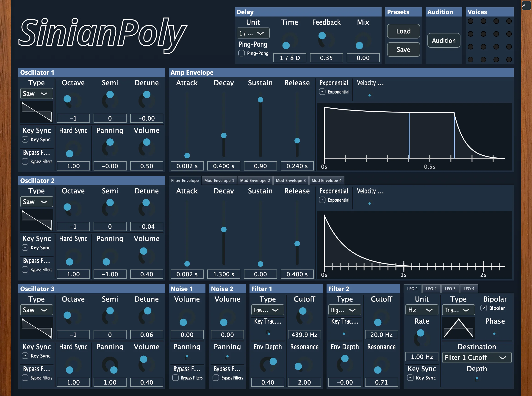
Task: Open Oscillator 1 Type dropdown
Action: (x=37, y=93)
